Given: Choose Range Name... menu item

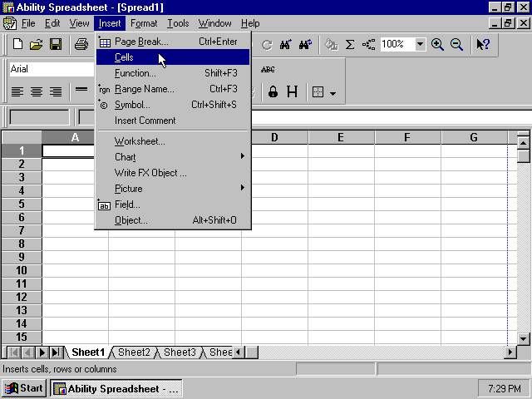Looking at the screenshot, I should point(173,89).
